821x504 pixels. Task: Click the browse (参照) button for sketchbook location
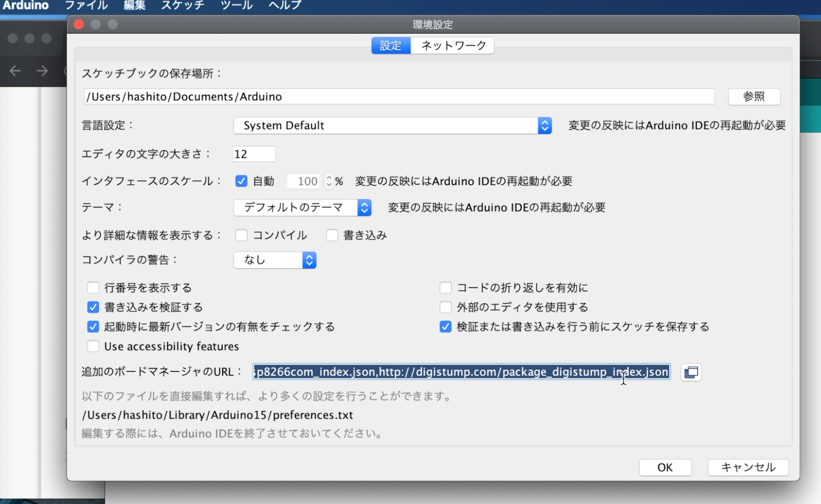pyautogui.click(x=753, y=96)
